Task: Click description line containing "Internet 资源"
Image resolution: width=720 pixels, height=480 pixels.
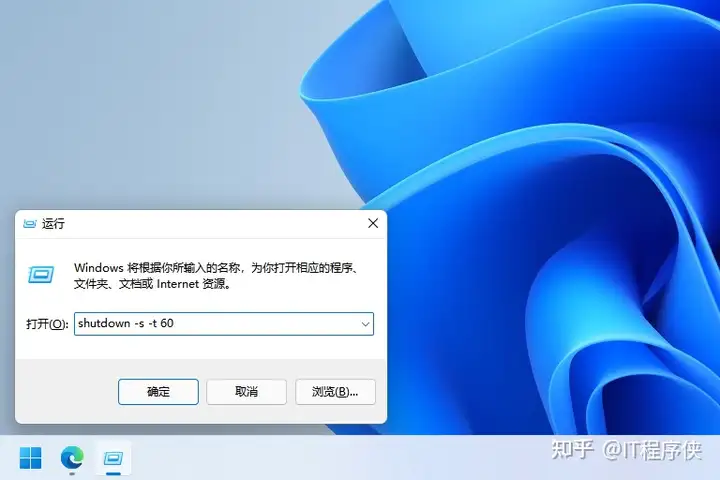Action: [152, 284]
